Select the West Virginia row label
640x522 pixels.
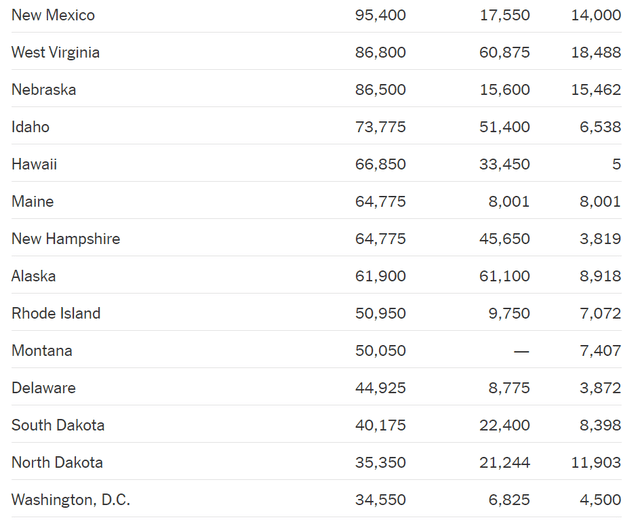(55, 52)
